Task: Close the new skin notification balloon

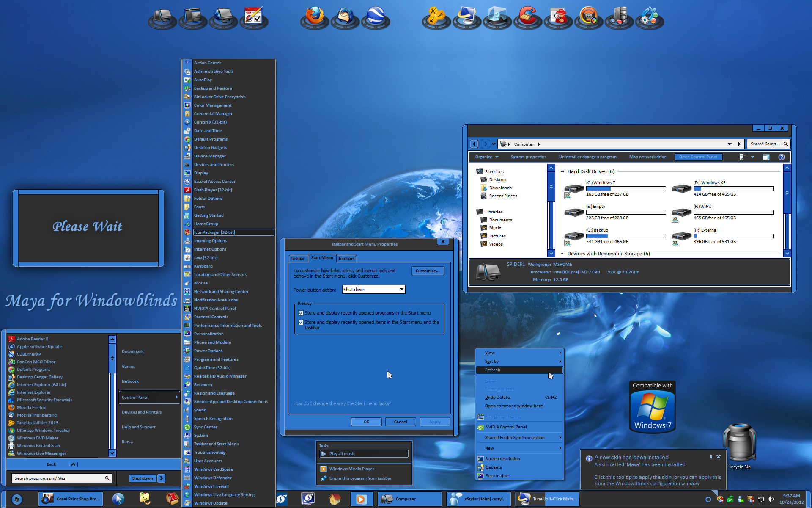Action: (719, 457)
